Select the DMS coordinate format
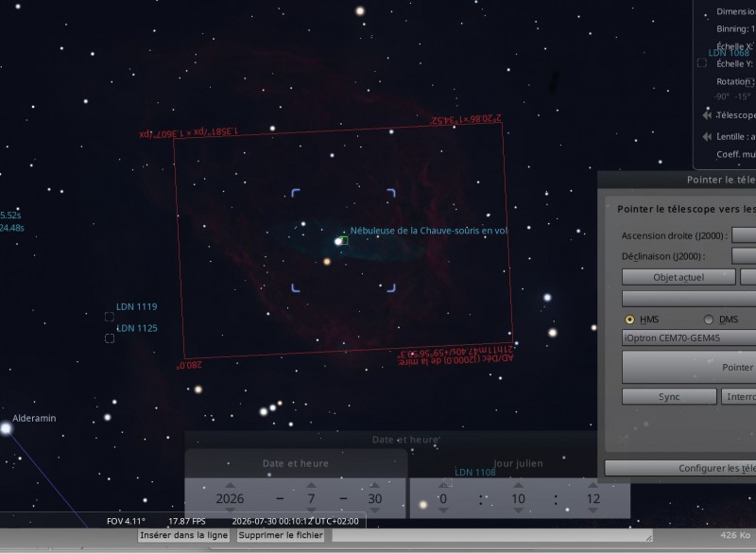Screen dimensions: 756x554 708,320
